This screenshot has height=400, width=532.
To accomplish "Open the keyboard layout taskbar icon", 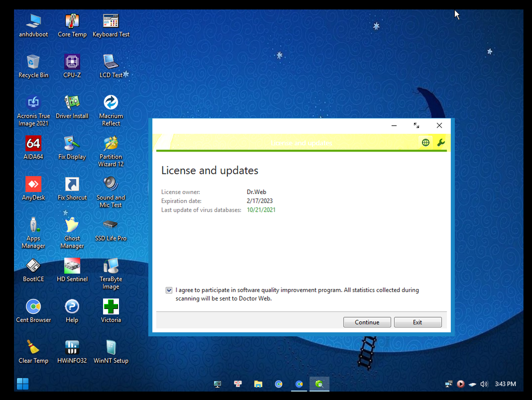I will [238, 383].
